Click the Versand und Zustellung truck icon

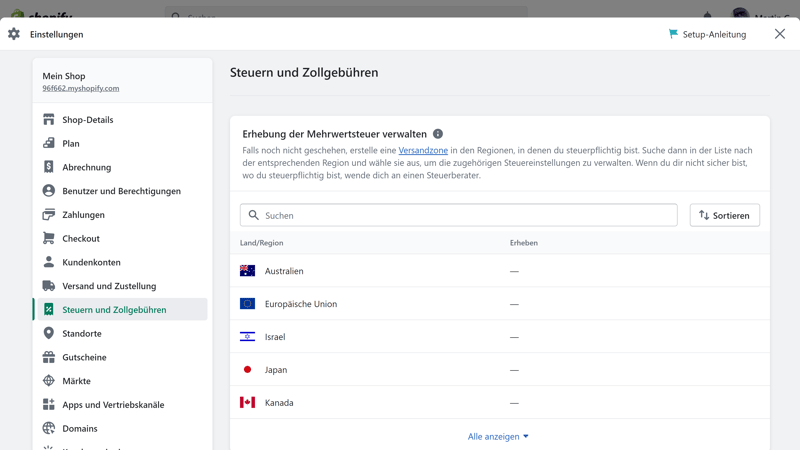coord(48,286)
